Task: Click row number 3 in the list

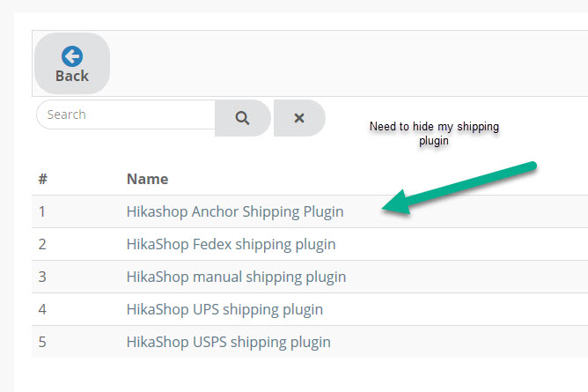Action: (x=42, y=277)
